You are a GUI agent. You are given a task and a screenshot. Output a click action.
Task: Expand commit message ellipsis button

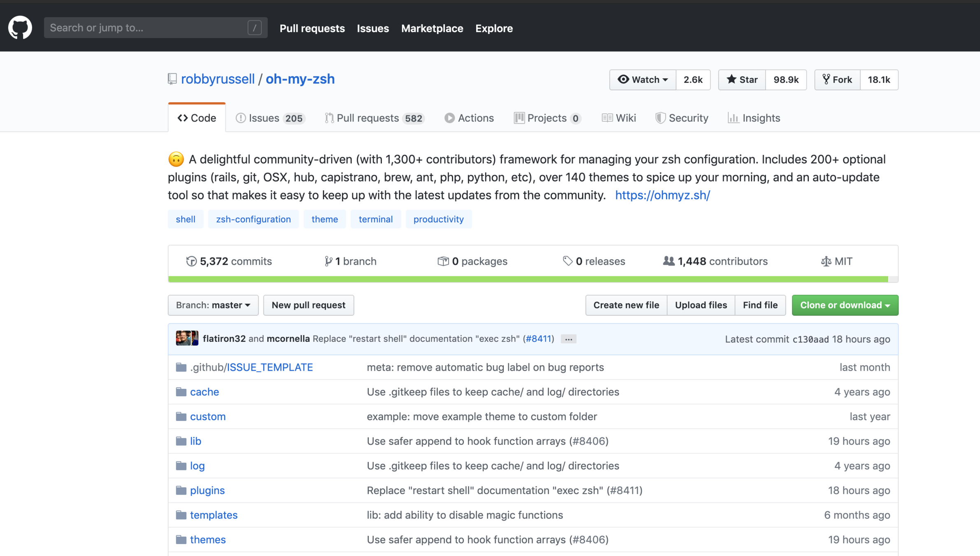[x=568, y=339]
